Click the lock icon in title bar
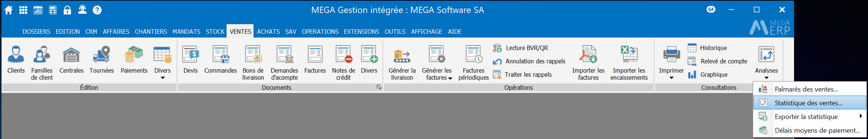Screen dimensions: 868x139 [67, 10]
